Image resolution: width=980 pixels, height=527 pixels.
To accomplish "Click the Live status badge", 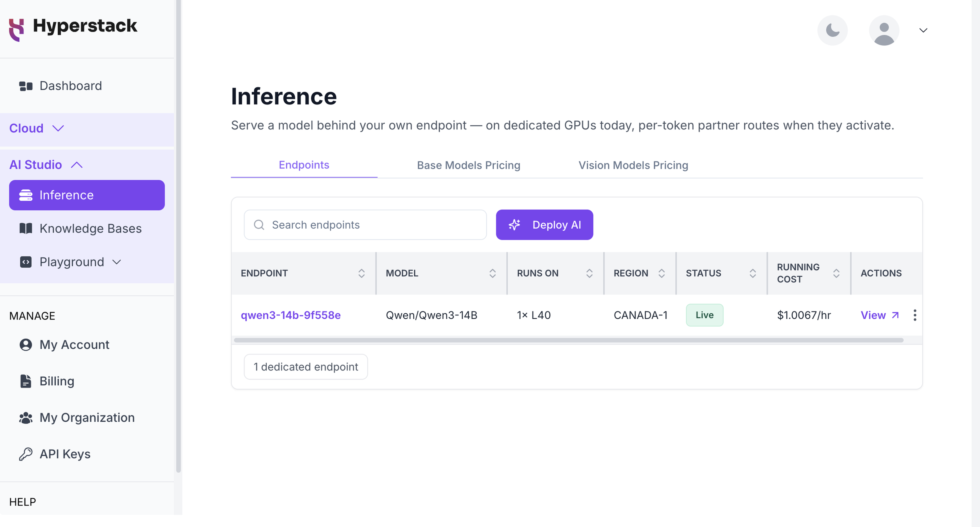I will (x=705, y=315).
